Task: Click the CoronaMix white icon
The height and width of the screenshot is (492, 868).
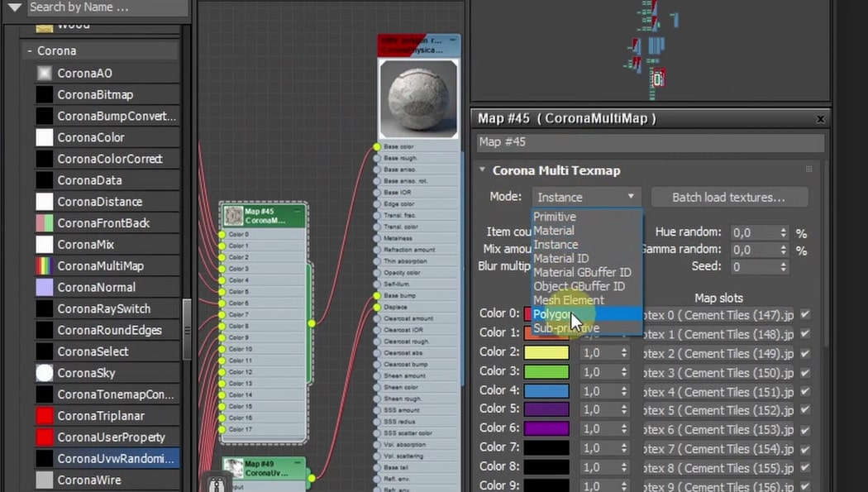Action: pos(45,244)
